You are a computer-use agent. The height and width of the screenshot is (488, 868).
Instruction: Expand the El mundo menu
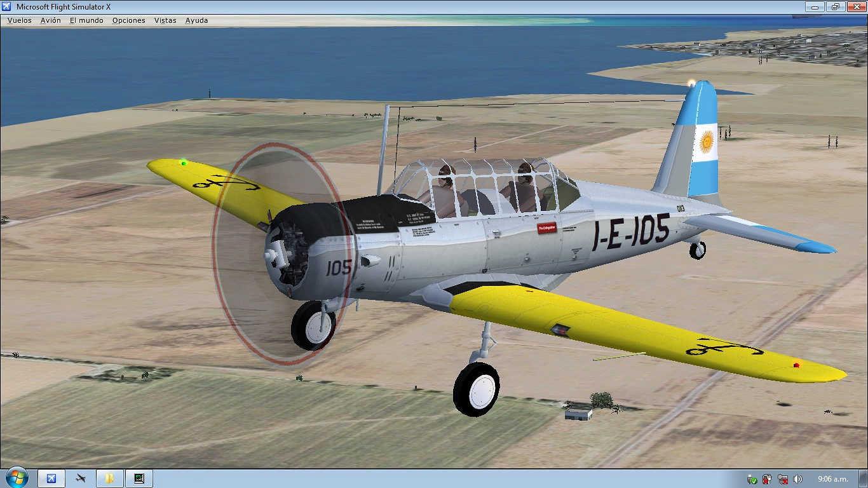[x=86, y=20]
